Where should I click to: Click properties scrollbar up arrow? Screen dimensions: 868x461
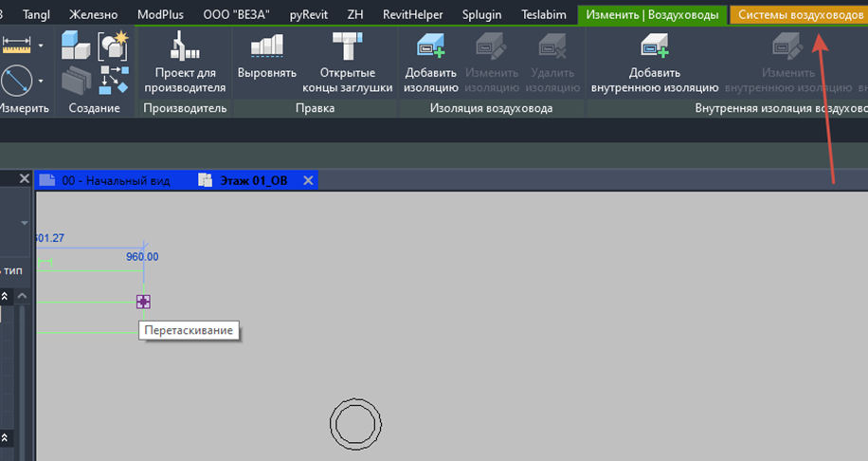22,296
